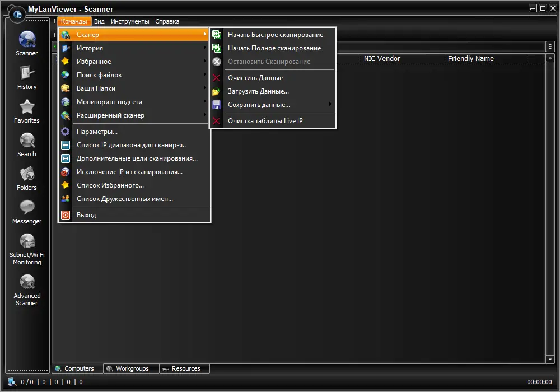560x392 pixels.
Task: Click the NIC Vendor column header
Action: [x=402, y=59]
